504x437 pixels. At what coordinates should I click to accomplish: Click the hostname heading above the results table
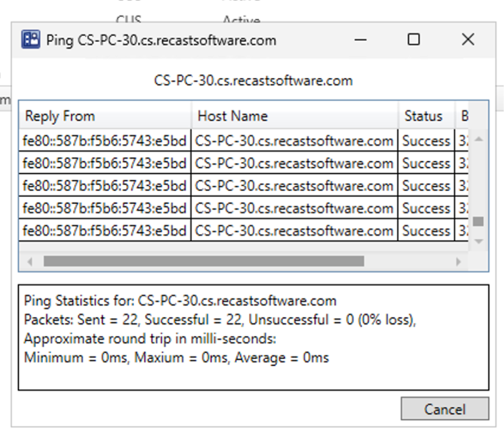click(x=253, y=81)
